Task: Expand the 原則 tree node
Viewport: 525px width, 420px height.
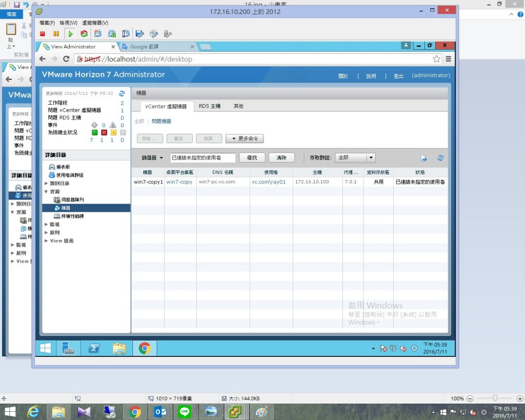Action: click(x=46, y=232)
